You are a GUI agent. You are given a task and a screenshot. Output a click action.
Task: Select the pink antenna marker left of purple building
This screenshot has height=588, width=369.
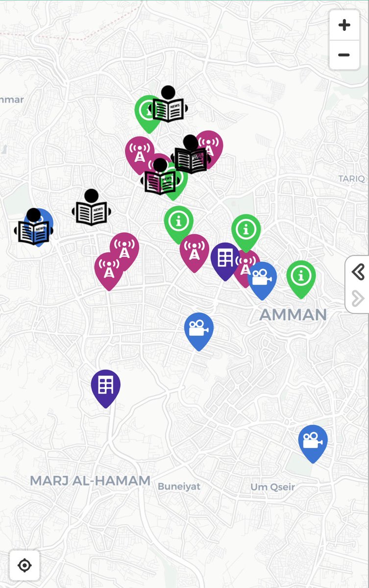(195, 253)
